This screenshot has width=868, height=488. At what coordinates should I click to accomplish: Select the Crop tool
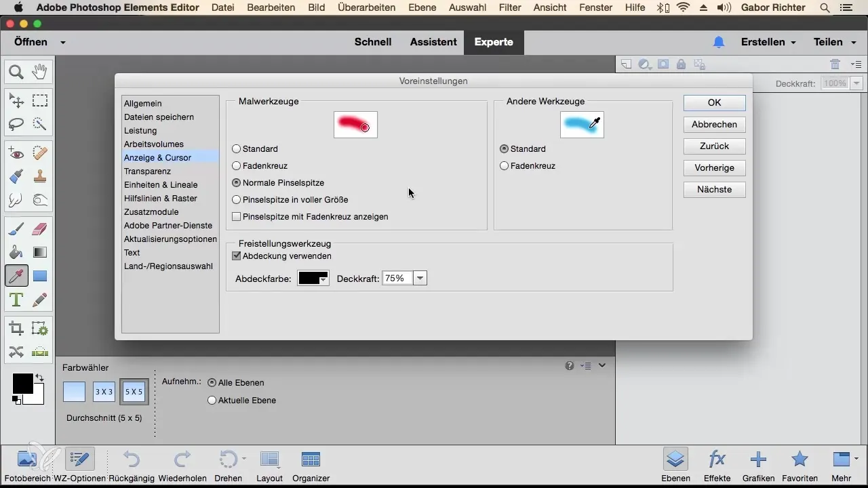[x=16, y=329]
